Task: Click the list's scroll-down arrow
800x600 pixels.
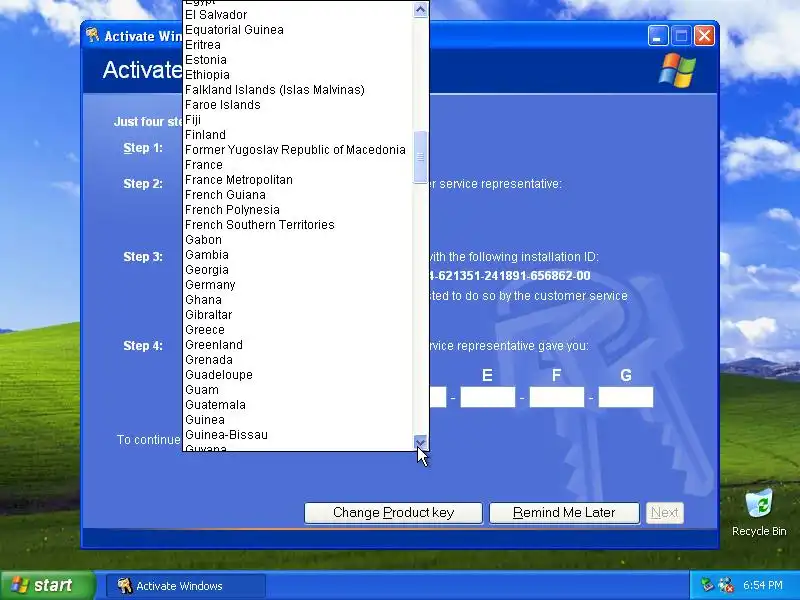Action: (x=420, y=442)
